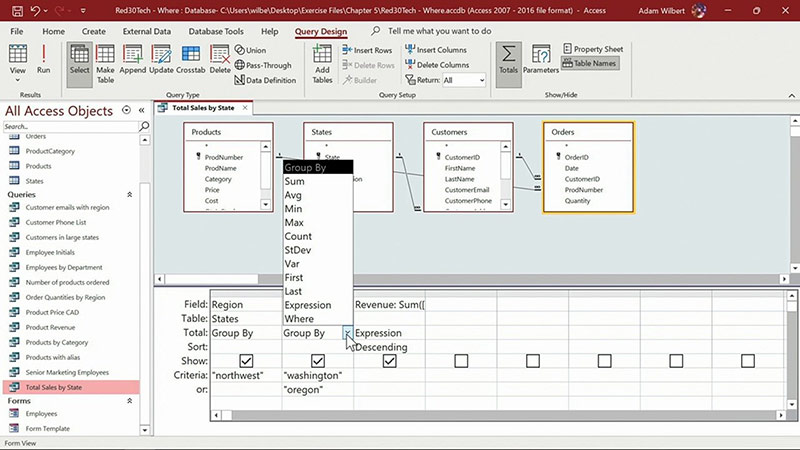Uncheck Show box for Revenue column
The height and width of the screenshot is (450, 800).
point(389,361)
